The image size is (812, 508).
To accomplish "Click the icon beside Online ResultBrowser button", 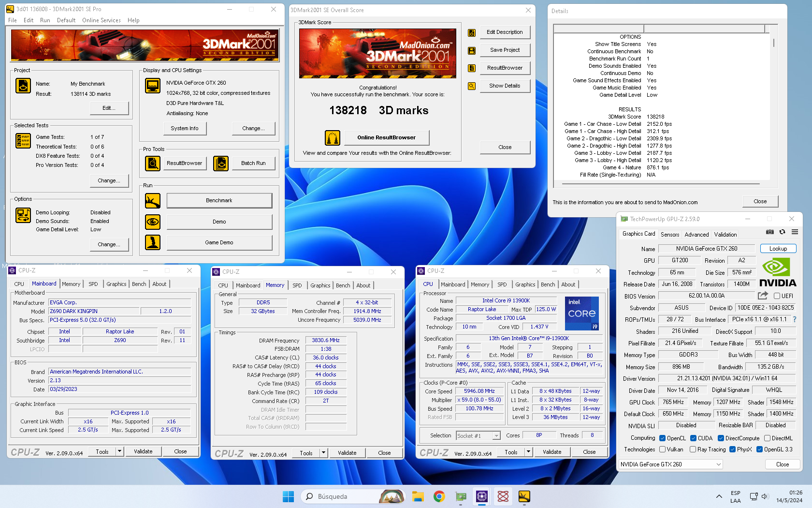I will (x=333, y=138).
